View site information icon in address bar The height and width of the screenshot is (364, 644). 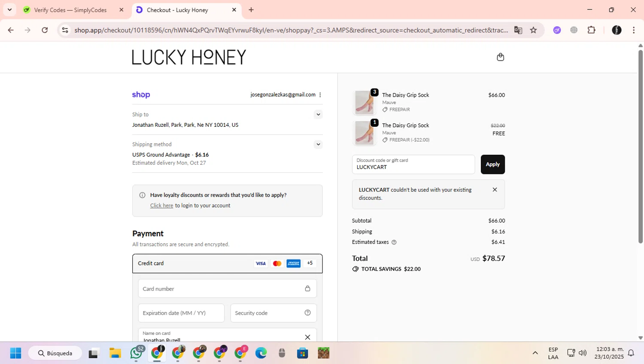click(65, 30)
